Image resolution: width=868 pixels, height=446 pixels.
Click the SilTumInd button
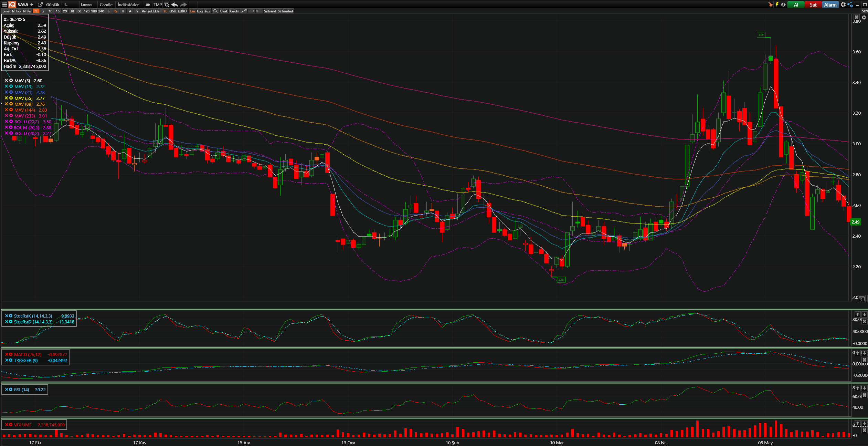tap(285, 11)
